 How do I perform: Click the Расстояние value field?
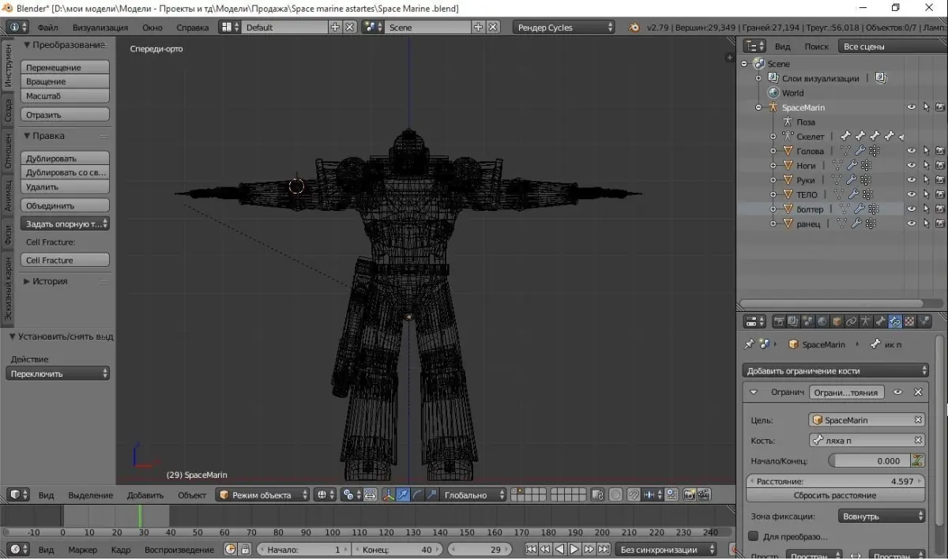(x=835, y=481)
